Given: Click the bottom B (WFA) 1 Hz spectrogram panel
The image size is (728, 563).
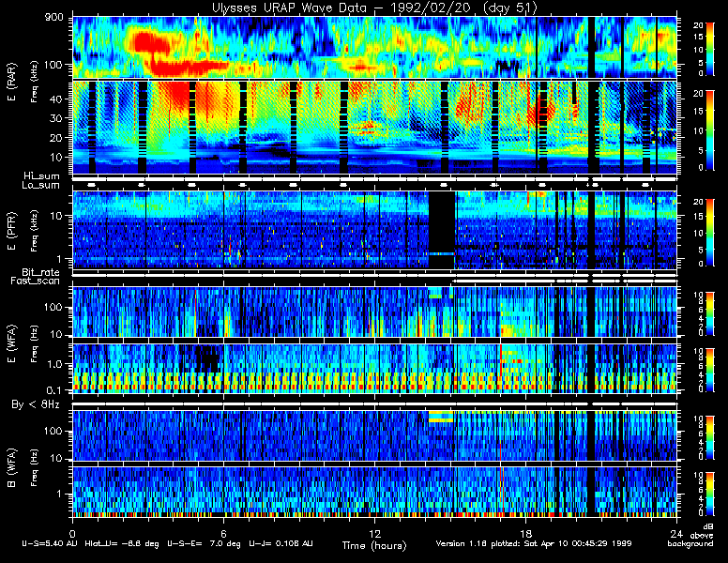Looking at the screenshot, I should coord(374,492).
